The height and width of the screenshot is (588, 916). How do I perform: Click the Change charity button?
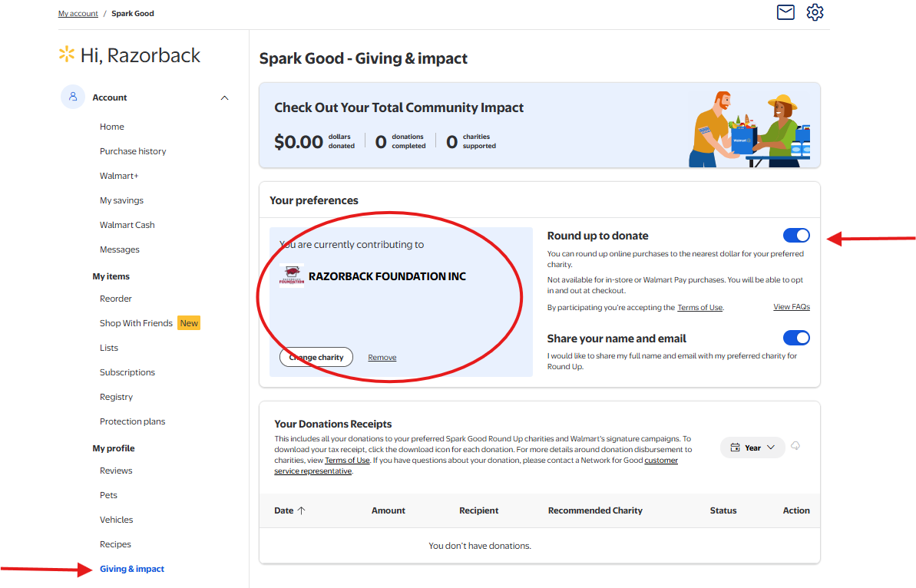pos(316,357)
